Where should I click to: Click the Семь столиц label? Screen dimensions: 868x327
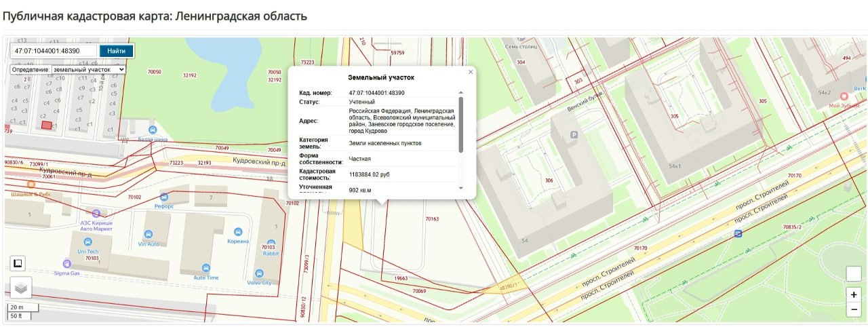point(521,47)
